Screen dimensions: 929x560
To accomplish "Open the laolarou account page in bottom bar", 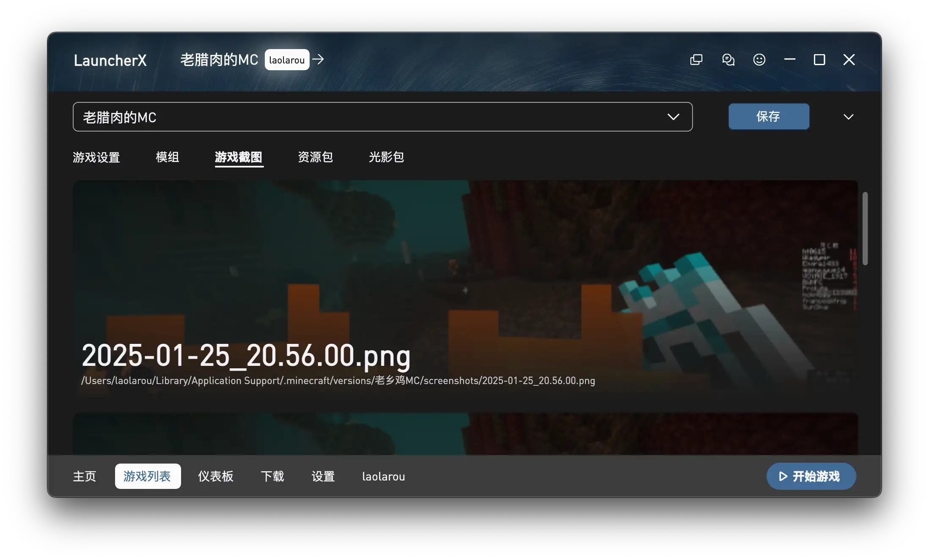I will point(384,476).
